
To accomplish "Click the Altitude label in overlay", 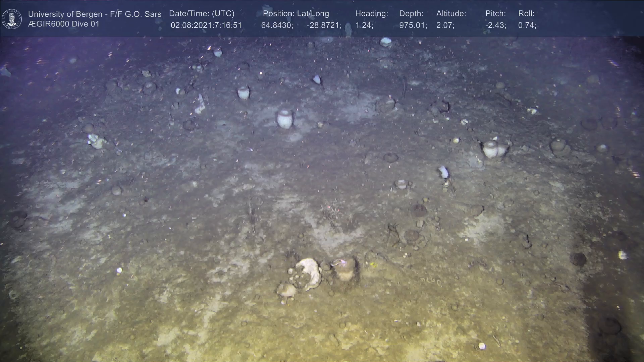I will (451, 14).
